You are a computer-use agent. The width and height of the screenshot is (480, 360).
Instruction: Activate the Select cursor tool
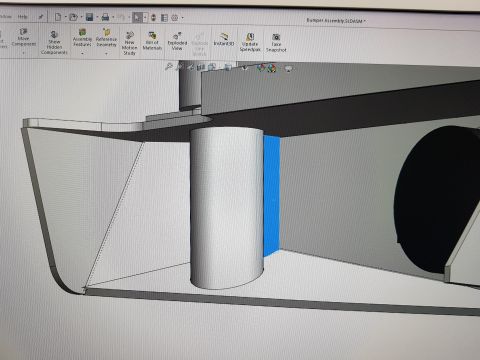tap(137, 17)
